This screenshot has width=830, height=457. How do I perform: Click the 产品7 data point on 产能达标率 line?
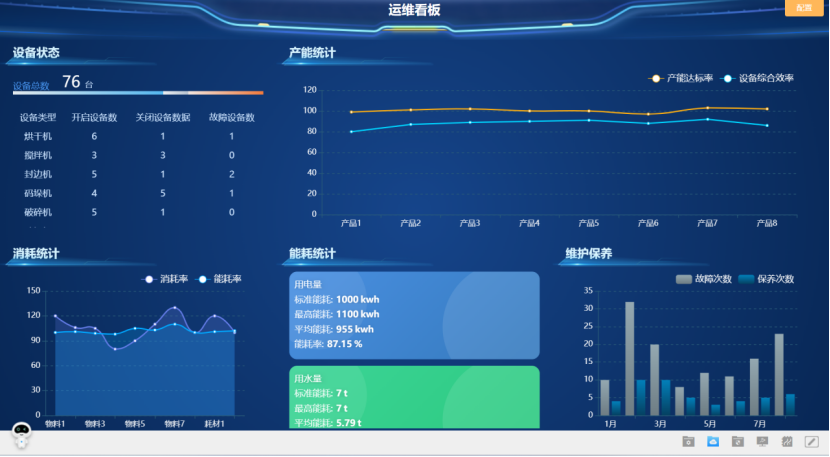tap(707, 108)
